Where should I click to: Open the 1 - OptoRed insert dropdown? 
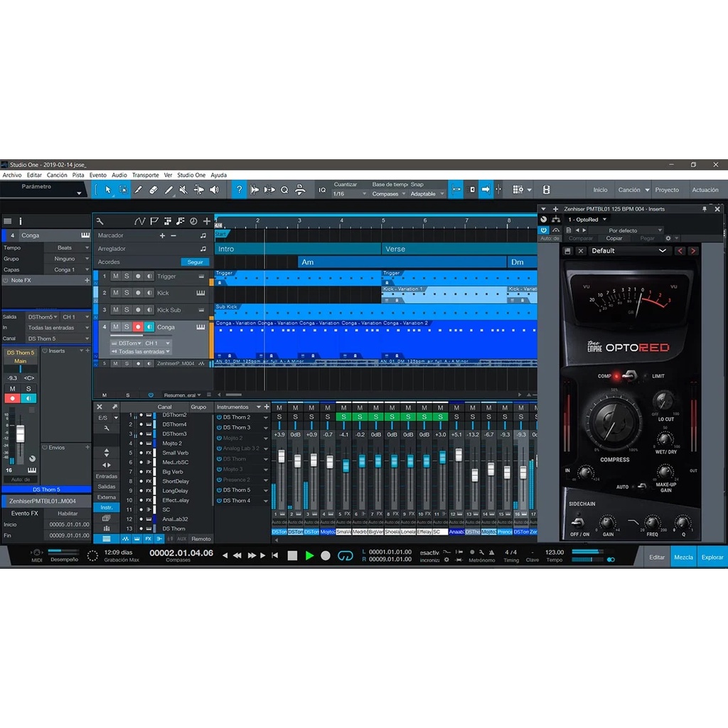coord(587,220)
